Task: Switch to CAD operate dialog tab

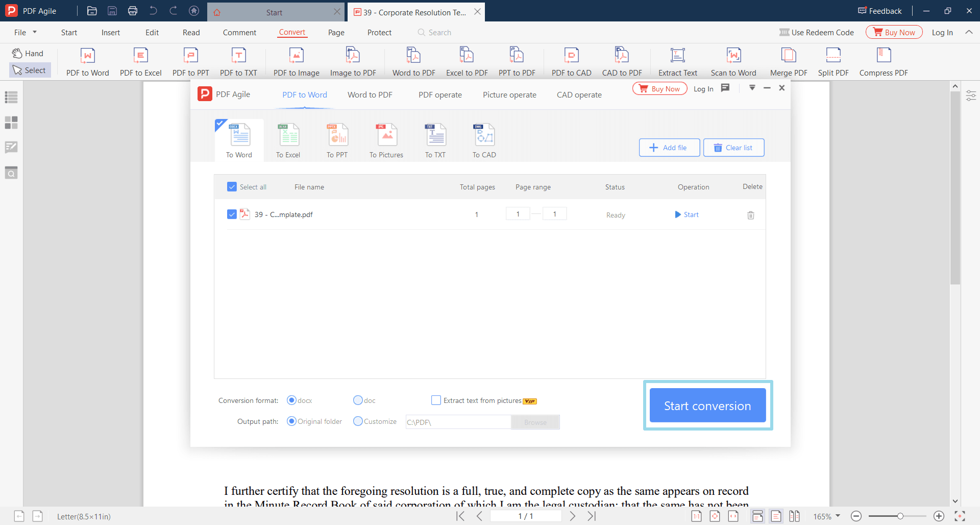Action: click(579, 94)
